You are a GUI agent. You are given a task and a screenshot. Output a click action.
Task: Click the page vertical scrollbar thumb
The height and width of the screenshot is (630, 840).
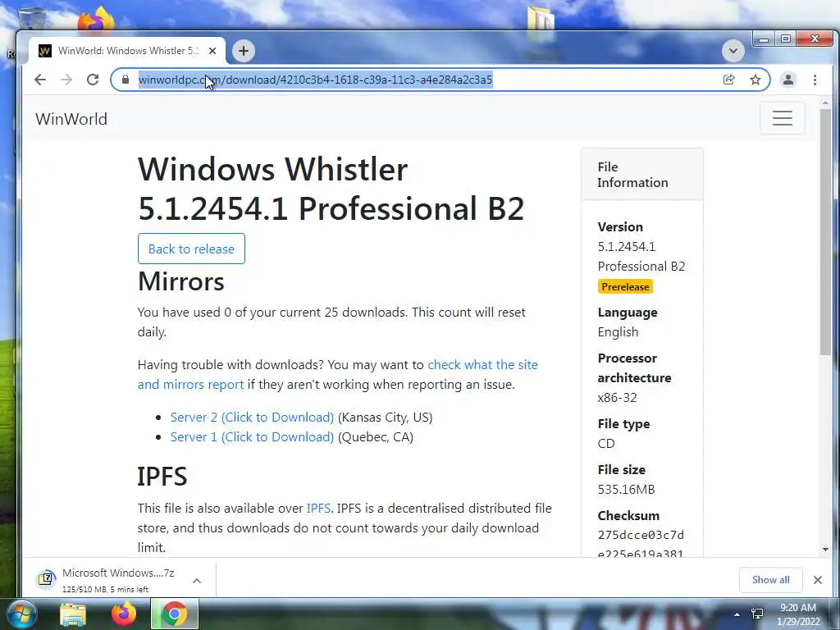point(825,231)
